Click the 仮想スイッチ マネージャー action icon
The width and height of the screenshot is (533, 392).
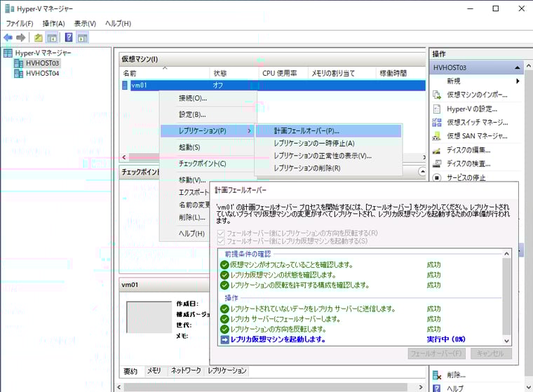(437, 123)
